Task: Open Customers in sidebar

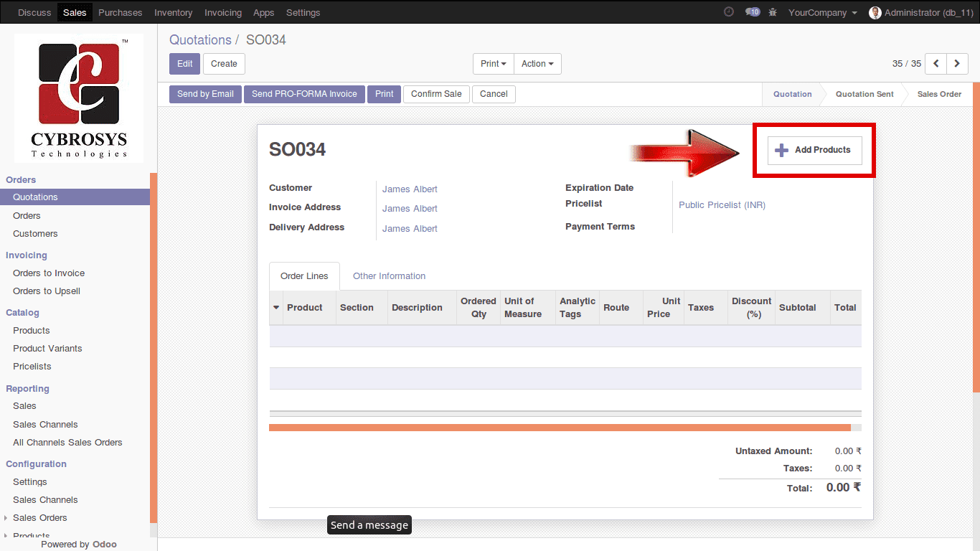Action: point(35,234)
